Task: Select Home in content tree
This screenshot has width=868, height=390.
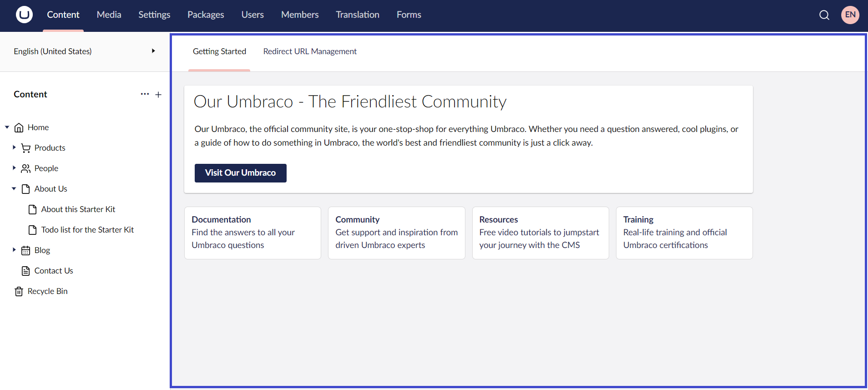Action: [x=38, y=127]
